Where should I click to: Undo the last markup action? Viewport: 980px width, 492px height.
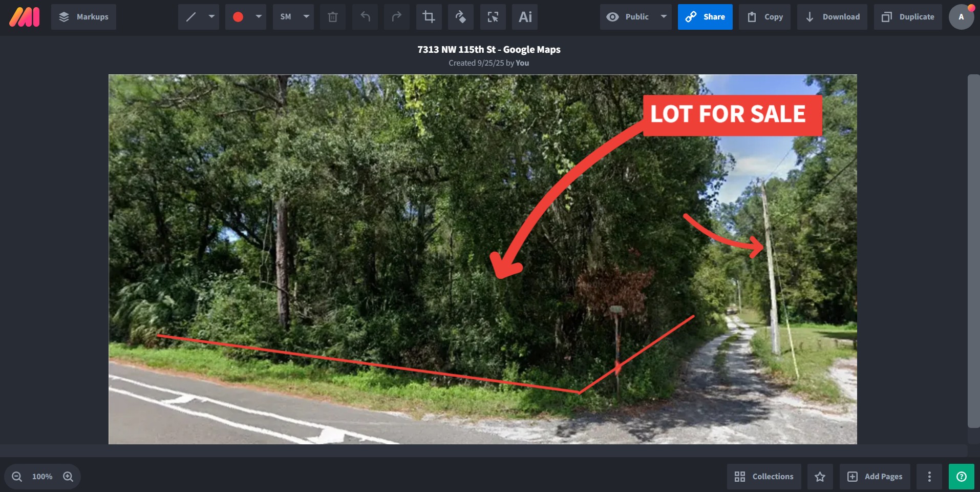coord(365,17)
